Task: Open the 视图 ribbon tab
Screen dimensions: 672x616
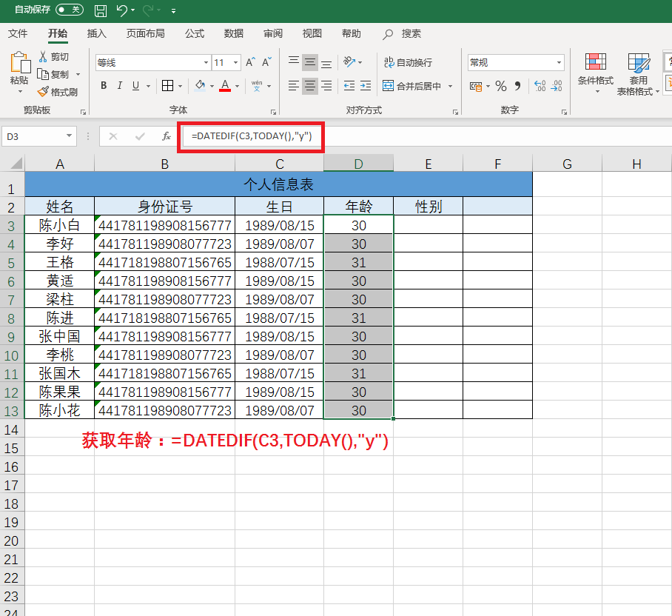Action: click(x=312, y=33)
